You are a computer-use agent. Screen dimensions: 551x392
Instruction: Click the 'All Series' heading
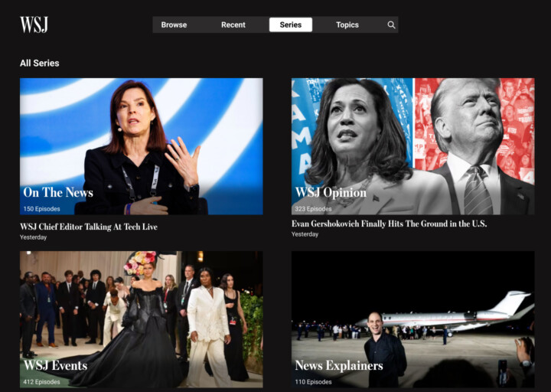(x=39, y=64)
